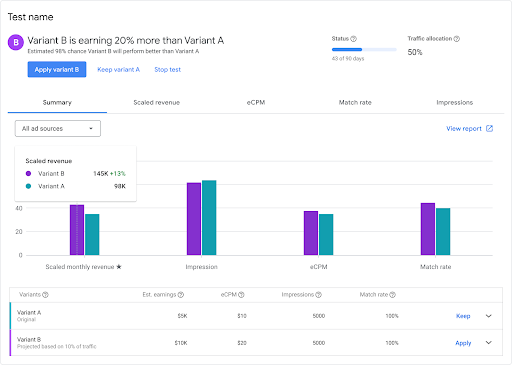Image resolution: width=512 pixels, height=365 pixels.
Task: Click the '$10K' earnings cell
Action: 181,343
